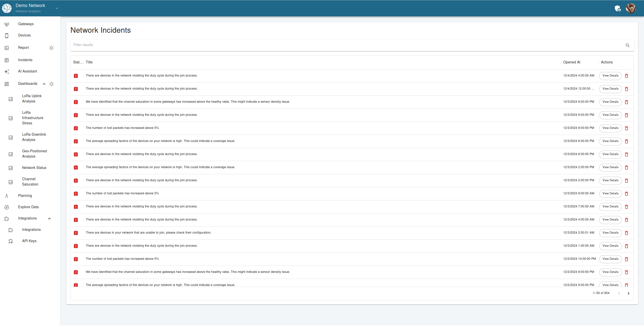Screen dimensions: 644x326
Task: Go to next page of incidents
Action: point(628,293)
